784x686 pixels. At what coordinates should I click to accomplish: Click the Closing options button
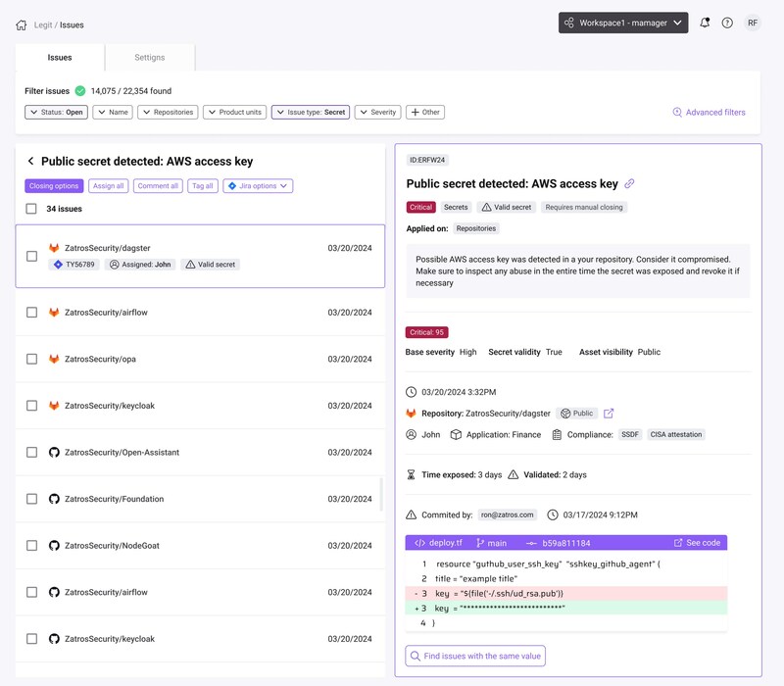tap(54, 186)
